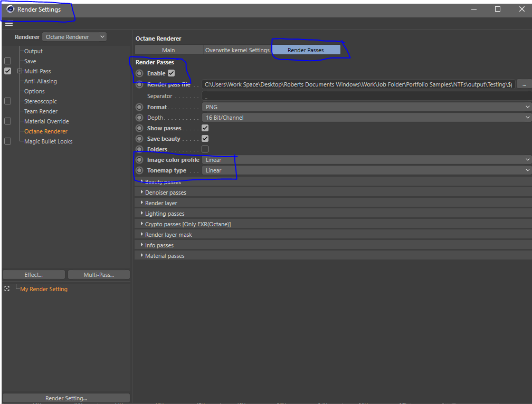The width and height of the screenshot is (532, 404).
Task: Expand the Beauty passes section
Action: (x=141, y=181)
